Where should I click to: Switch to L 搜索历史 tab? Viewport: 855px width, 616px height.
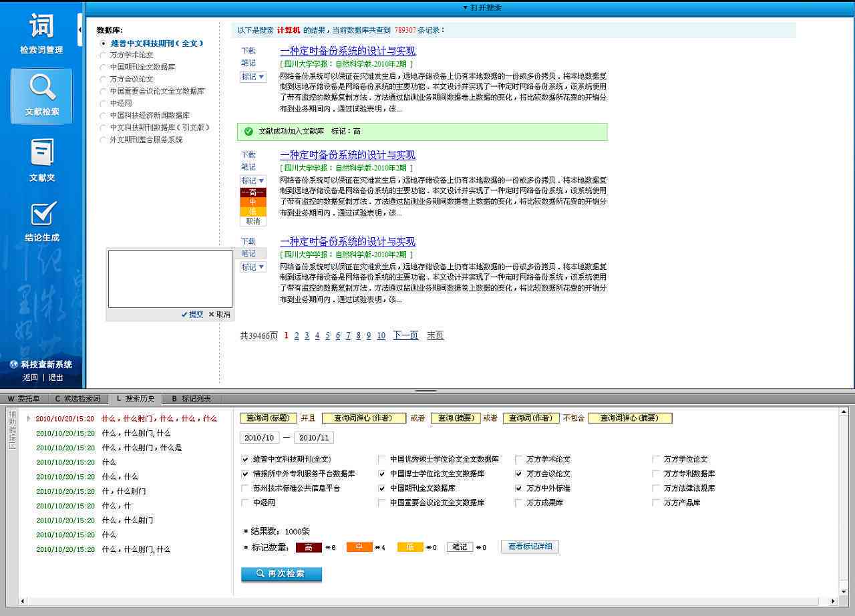tap(136, 399)
